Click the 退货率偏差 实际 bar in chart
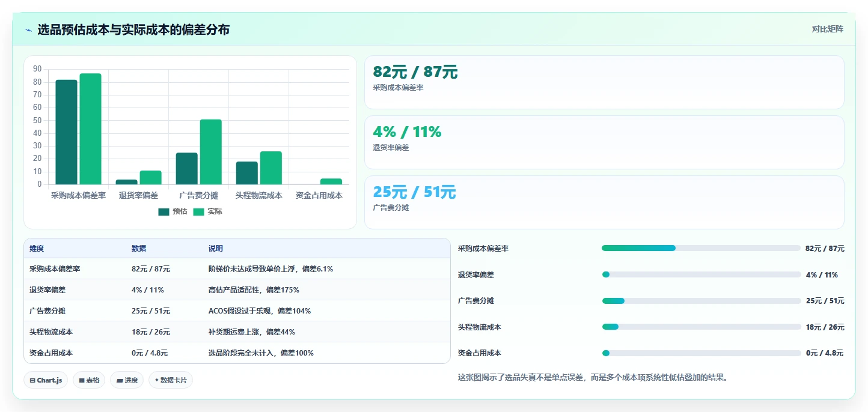This screenshot has height=412, width=868. point(151,177)
